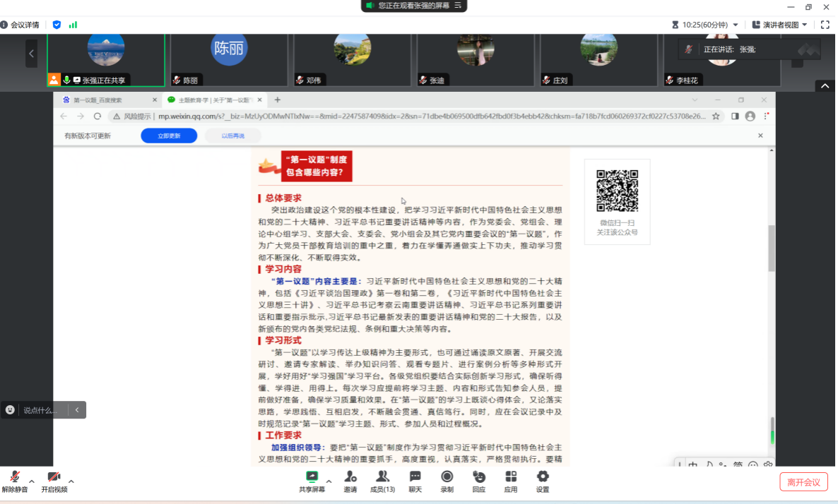The height and width of the screenshot is (504, 838).
Task: Expand audio options arrow next to 解除静音
Action: 32,481
